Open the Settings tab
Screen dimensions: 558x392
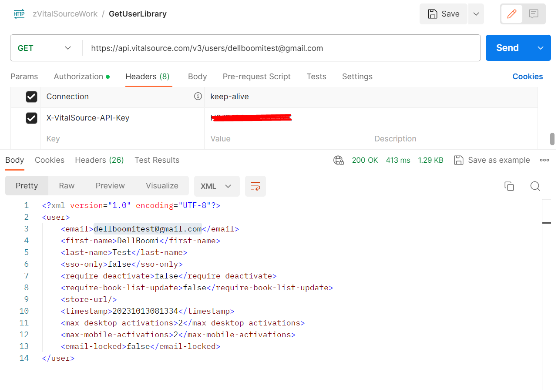pos(357,77)
